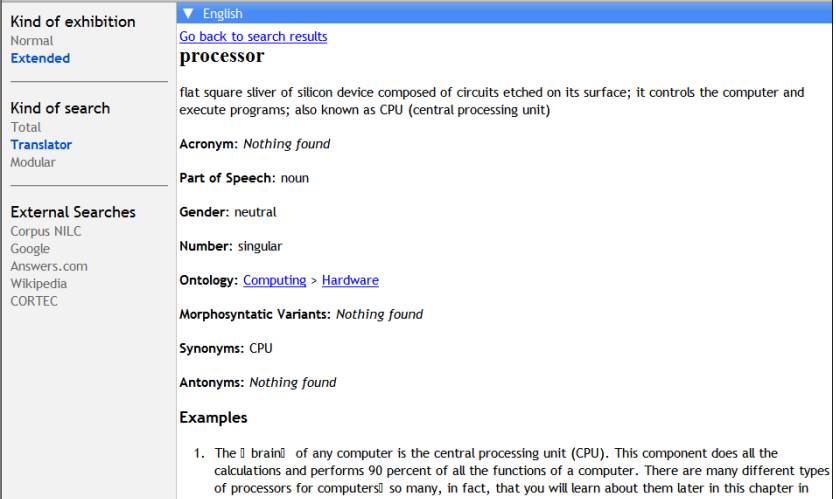Open the Computing ontology category
The width and height of the screenshot is (836, 499).
pos(273,281)
